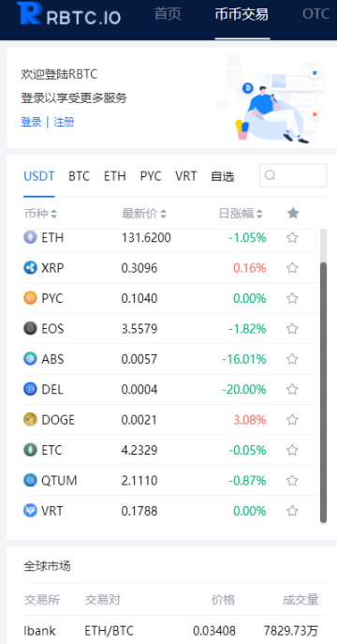
Task: Toggle favorite star for ETC
Action: click(292, 450)
